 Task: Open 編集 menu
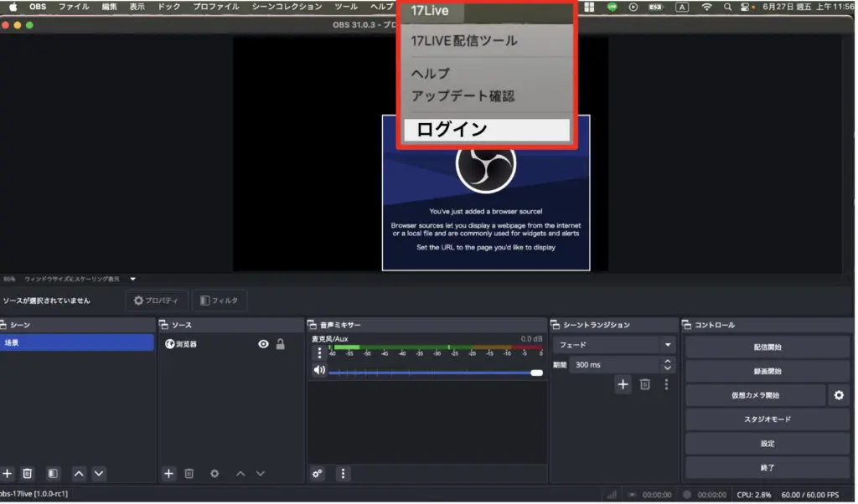109,7
